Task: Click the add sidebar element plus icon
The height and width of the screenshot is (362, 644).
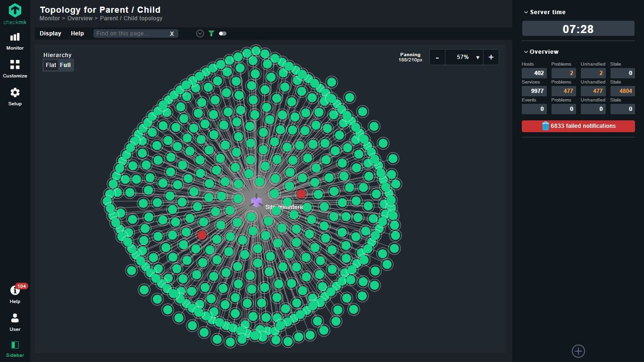Action: click(578, 351)
